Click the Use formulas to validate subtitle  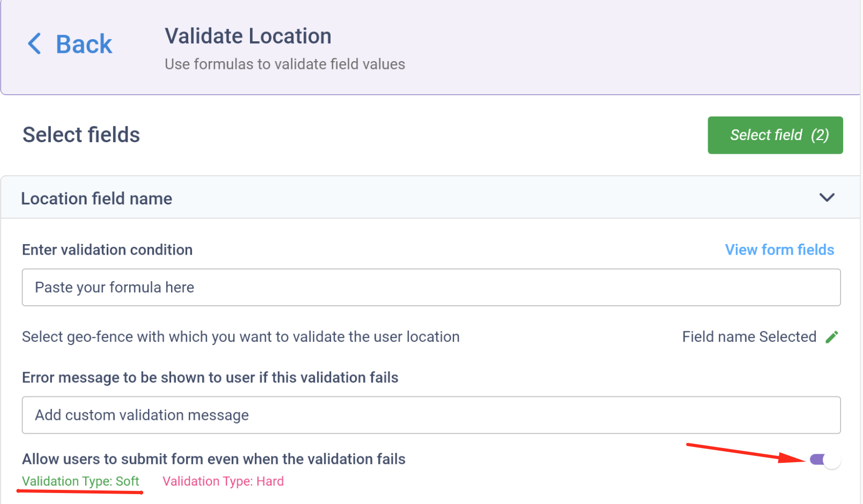pos(285,64)
